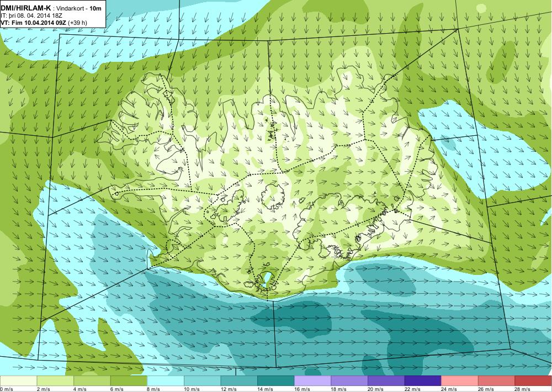Pick the red swatch above 28 m/s

(x=533, y=381)
